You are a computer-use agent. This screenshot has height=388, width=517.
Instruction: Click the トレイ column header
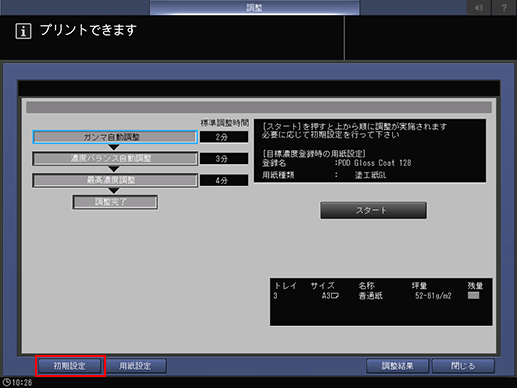(285, 286)
